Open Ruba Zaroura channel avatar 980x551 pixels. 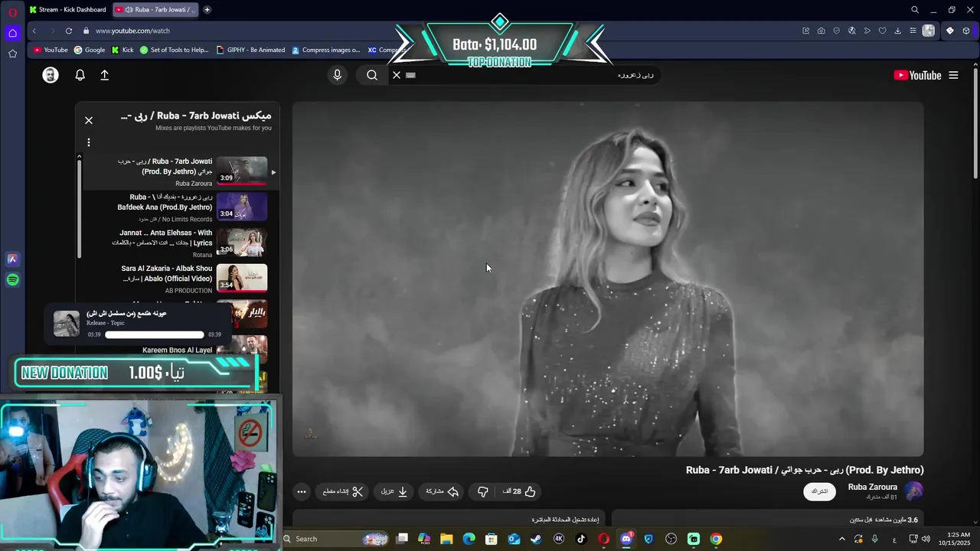click(x=914, y=491)
